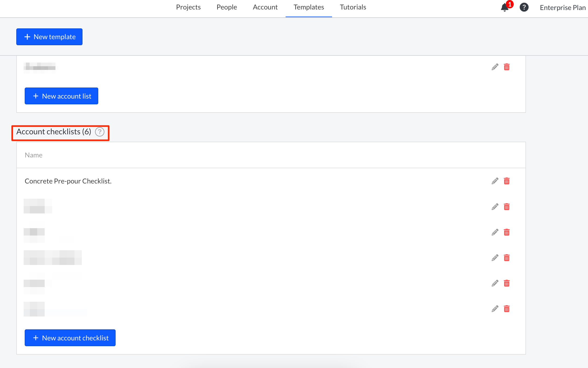
Task: Delete the account list in the top section
Action: 507,67
